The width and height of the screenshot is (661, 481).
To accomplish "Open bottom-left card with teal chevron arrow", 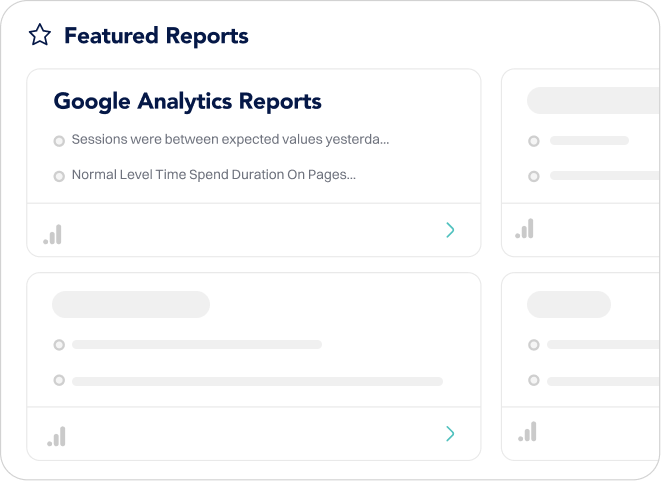I will click(450, 433).
